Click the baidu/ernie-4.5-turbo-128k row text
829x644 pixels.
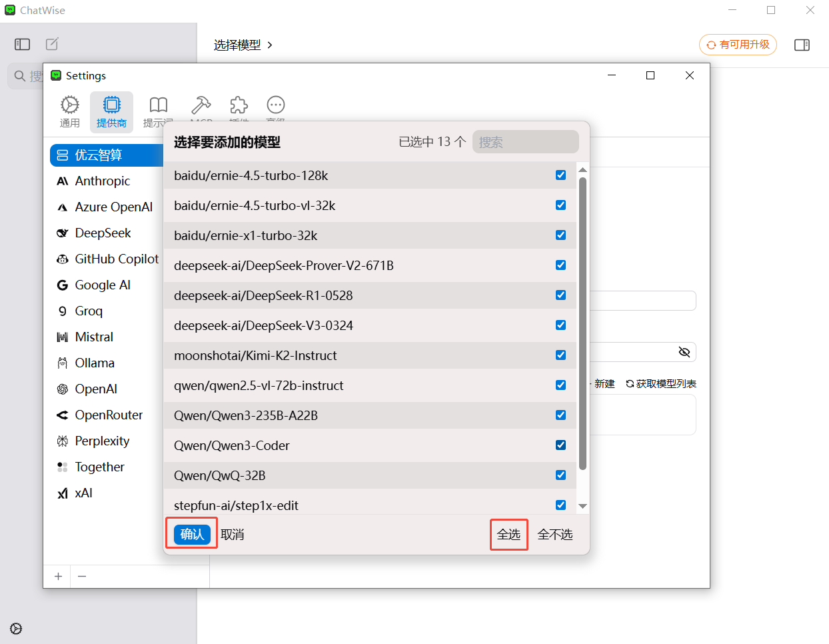tap(251, 175)
